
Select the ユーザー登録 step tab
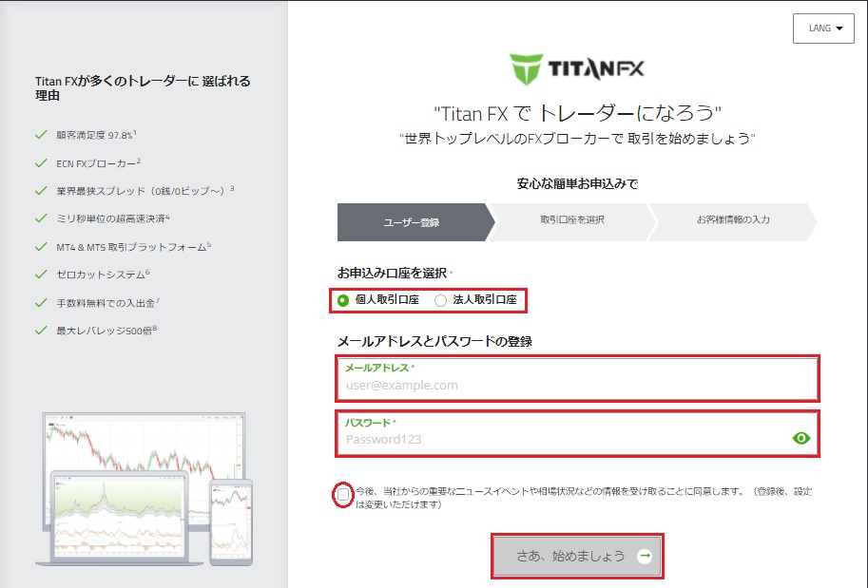[415, 222]
